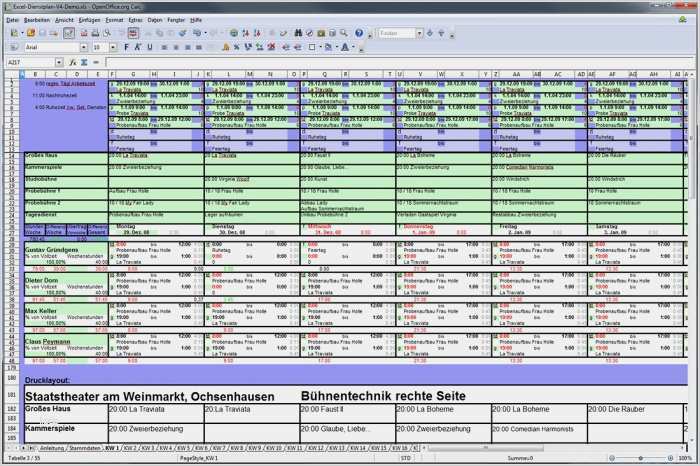Toggle AutoSpellcheck icon
Image resolution: width=700 pixels, height=466 pixels.
[133, 33]
